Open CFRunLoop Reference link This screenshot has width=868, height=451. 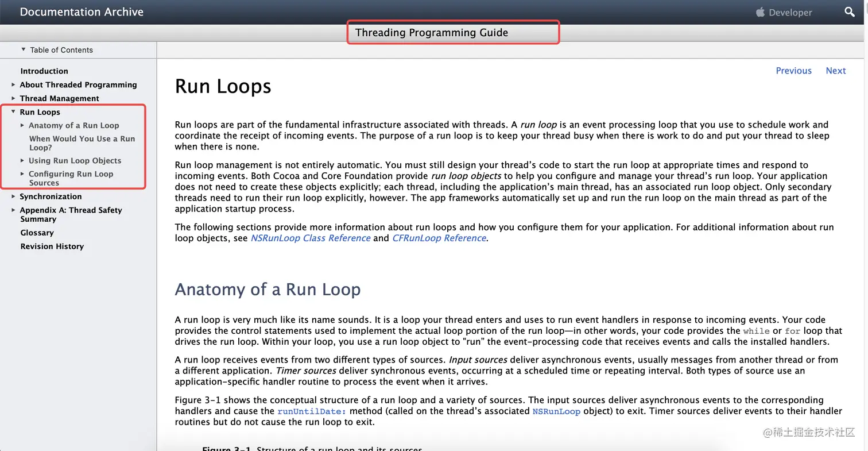click(439, 238)
